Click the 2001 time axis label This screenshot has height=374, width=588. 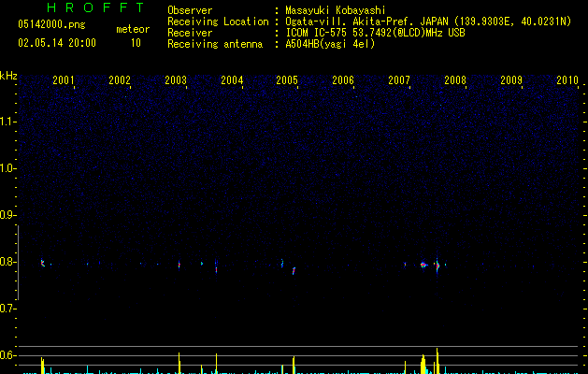coord(63,79)
